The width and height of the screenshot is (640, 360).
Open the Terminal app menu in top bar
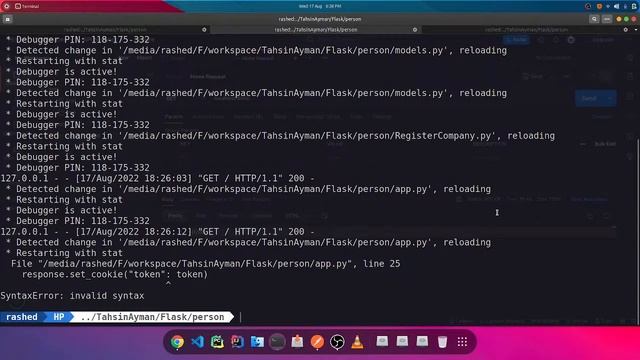27,6
